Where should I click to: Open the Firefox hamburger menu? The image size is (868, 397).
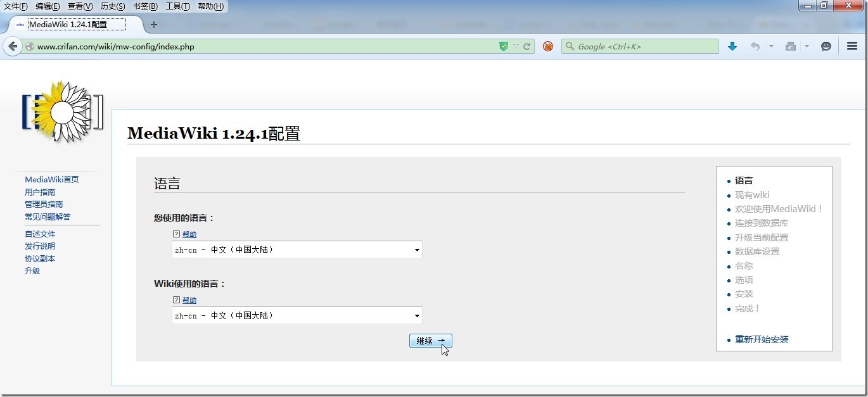[852, 46]
